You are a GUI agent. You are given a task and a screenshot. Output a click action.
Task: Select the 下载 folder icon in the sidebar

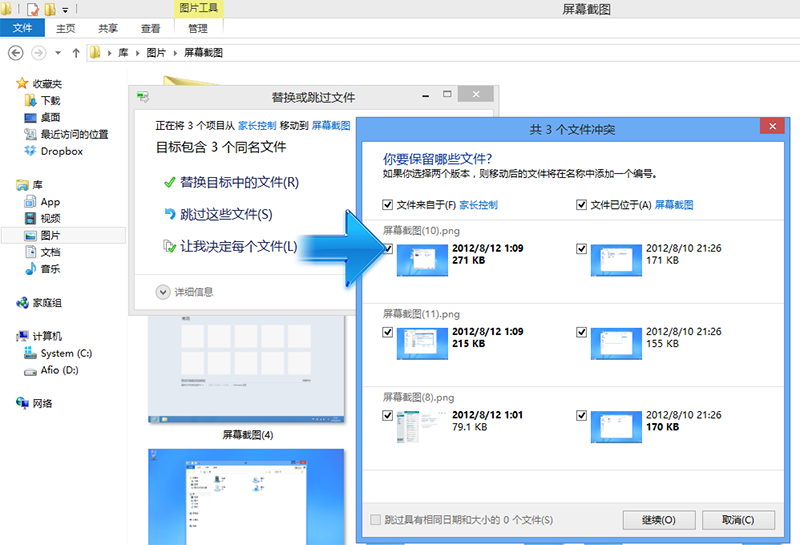pyautogui.click(x=31, y=101)
